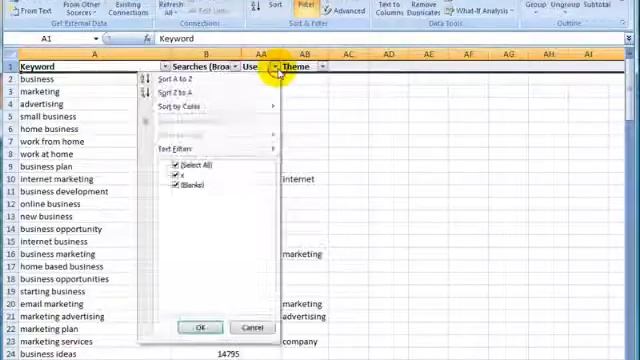Viewport: 640px width, 360px height.
Task: Select column AC header
Action: coord(348,54)
